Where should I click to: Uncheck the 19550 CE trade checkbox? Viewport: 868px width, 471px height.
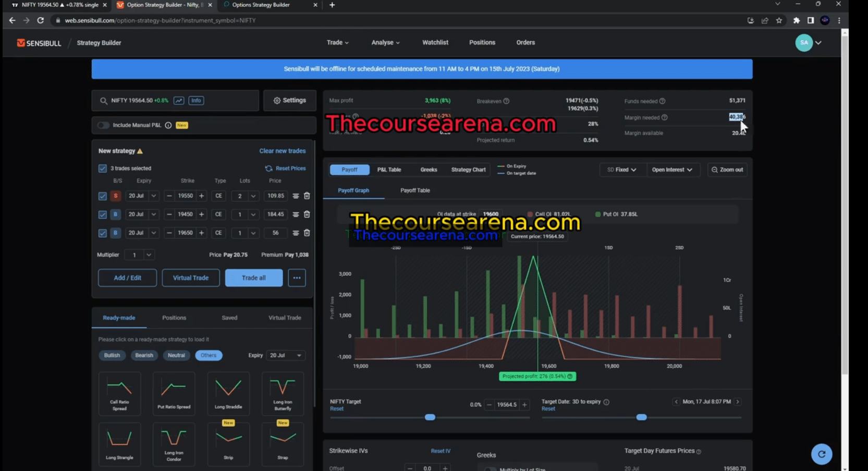tap(103, 196)
